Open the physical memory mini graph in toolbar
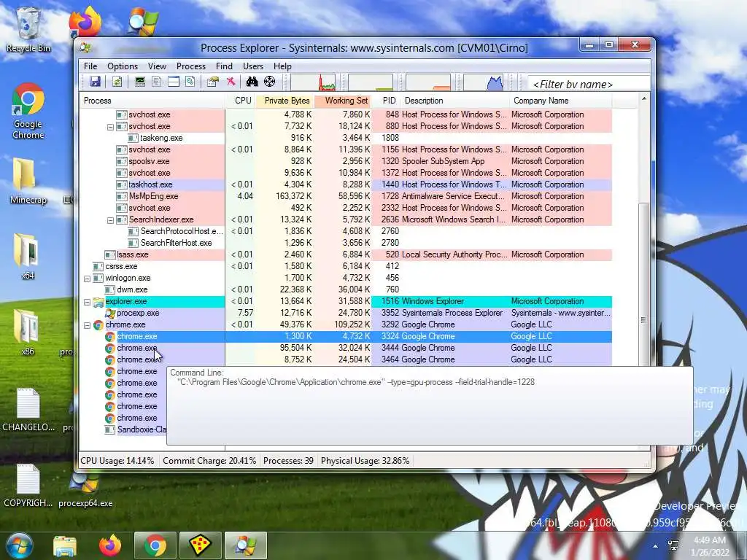 tap(427, 82)
